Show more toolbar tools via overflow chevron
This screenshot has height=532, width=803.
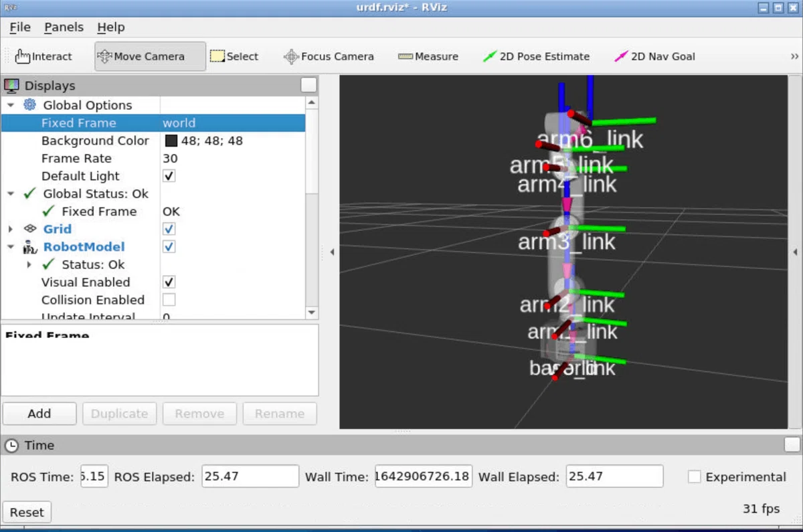tap(794, 57)
